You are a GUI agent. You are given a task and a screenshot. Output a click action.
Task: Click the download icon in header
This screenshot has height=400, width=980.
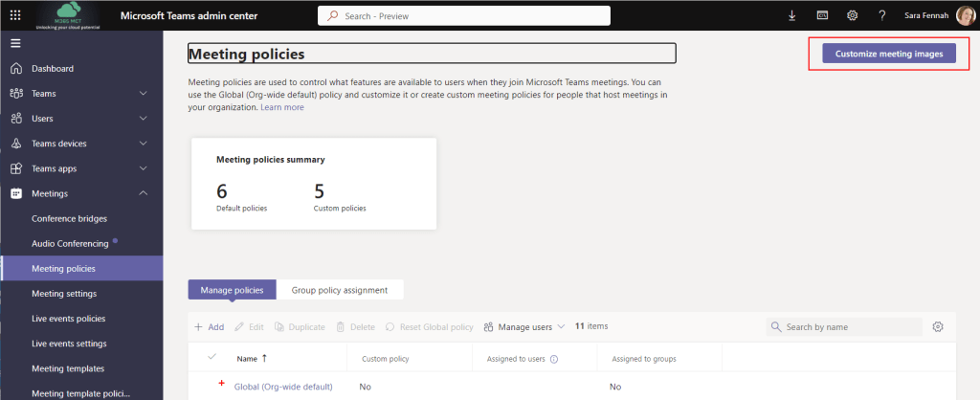[x=791, y=15]
